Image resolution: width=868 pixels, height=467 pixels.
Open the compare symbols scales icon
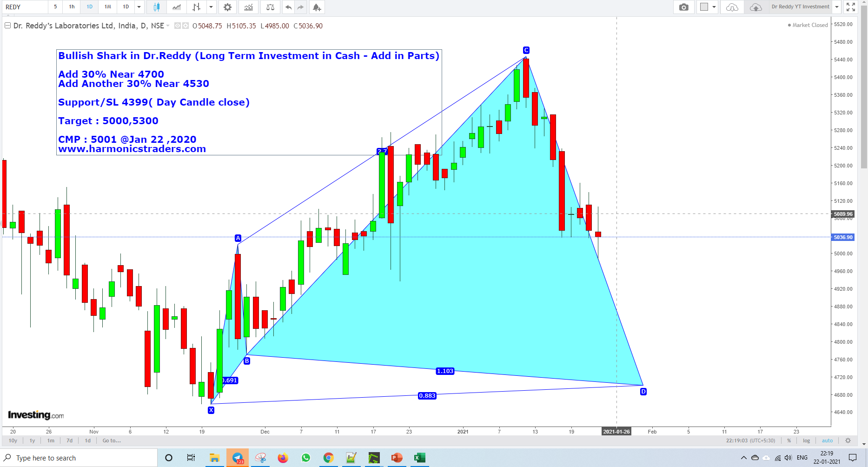tap(270, 7)
